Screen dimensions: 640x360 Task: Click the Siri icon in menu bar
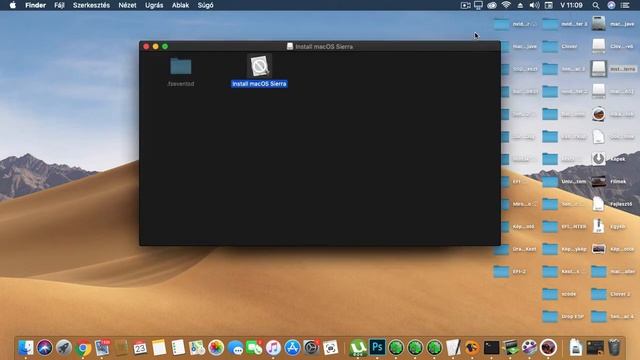point(611,5)
